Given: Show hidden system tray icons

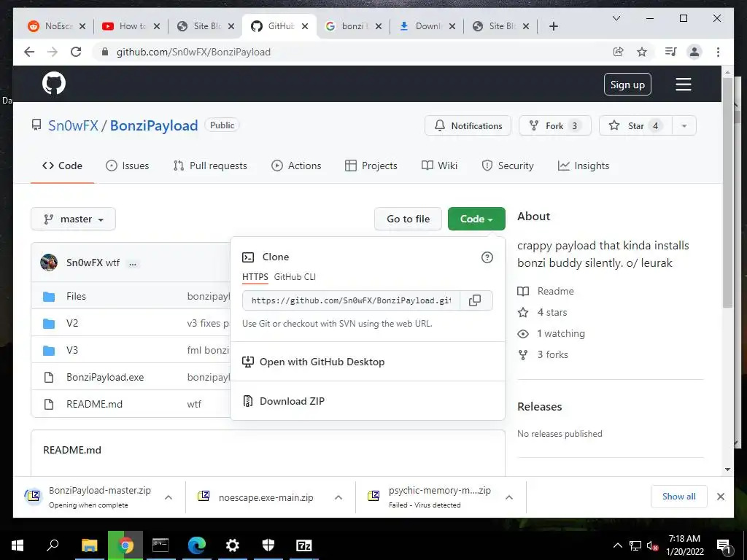Looking at the screenshot, I should point(617,545).
